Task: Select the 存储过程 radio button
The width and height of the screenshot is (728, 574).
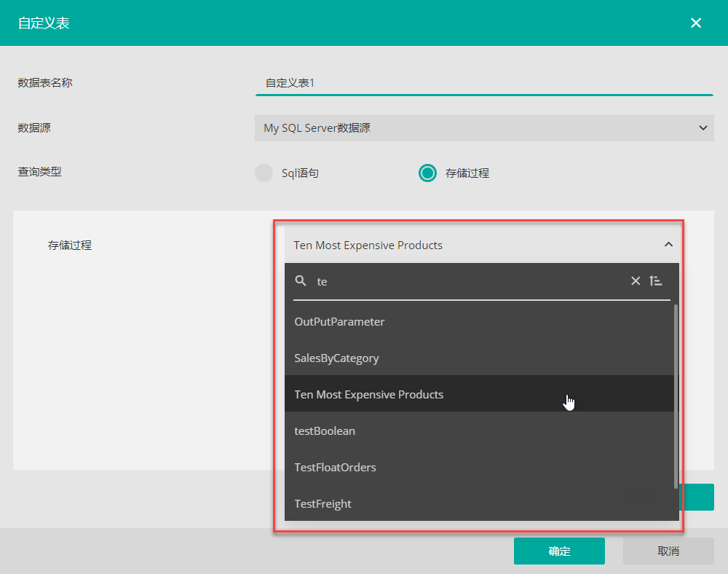Action: coord(427,173)
